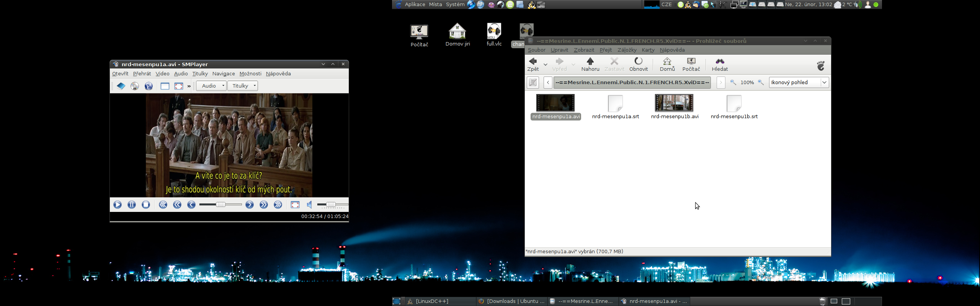The image size is (980, 306).
Task: Stop the video in SMPlayer
Action: point(146,205)
